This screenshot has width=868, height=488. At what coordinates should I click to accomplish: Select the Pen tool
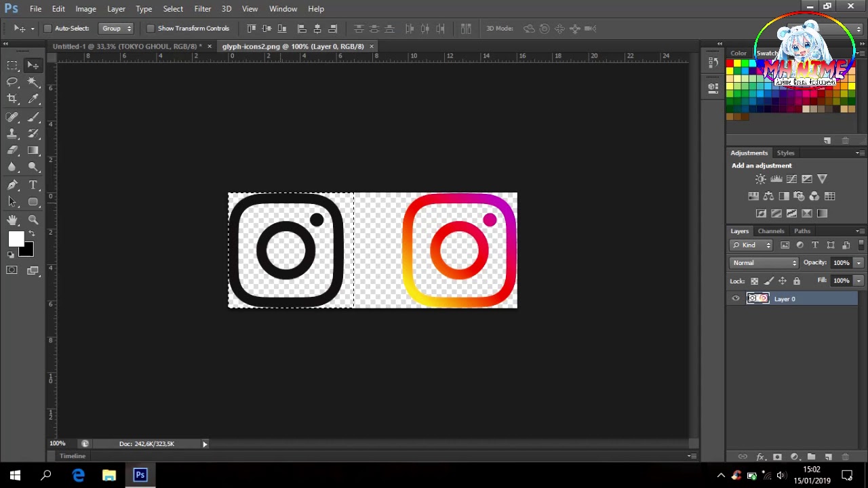point(12,185)
